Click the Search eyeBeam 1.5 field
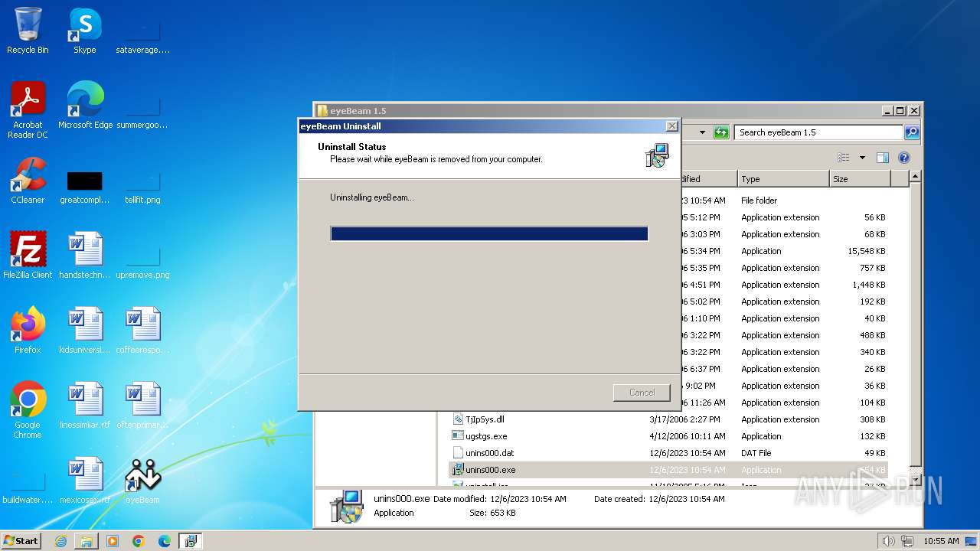The image size is (980, 551). pos(818,132)
